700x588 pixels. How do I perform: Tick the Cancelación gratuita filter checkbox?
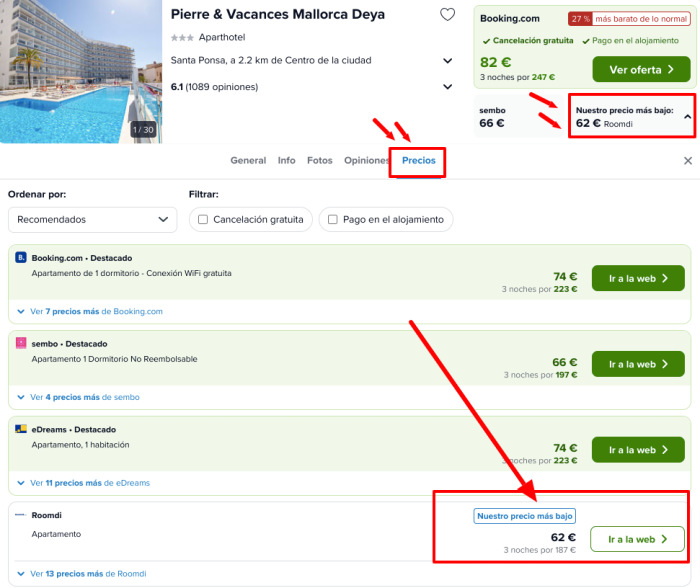[203, 219]
